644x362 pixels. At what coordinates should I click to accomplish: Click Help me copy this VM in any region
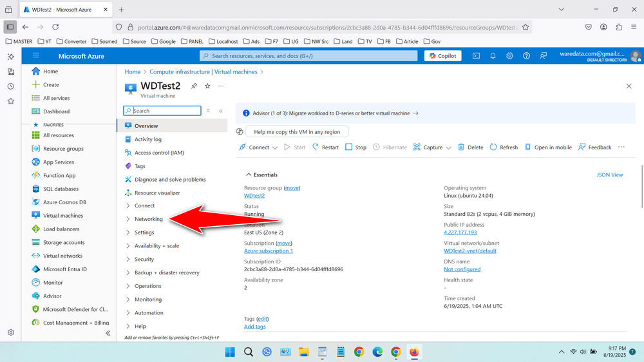pyautogui.click(x=297, y=132)
